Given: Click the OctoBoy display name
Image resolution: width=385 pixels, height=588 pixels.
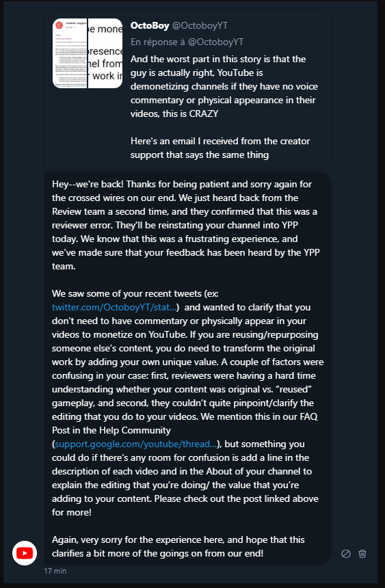Looking at the screenshot, I should 150,25.
